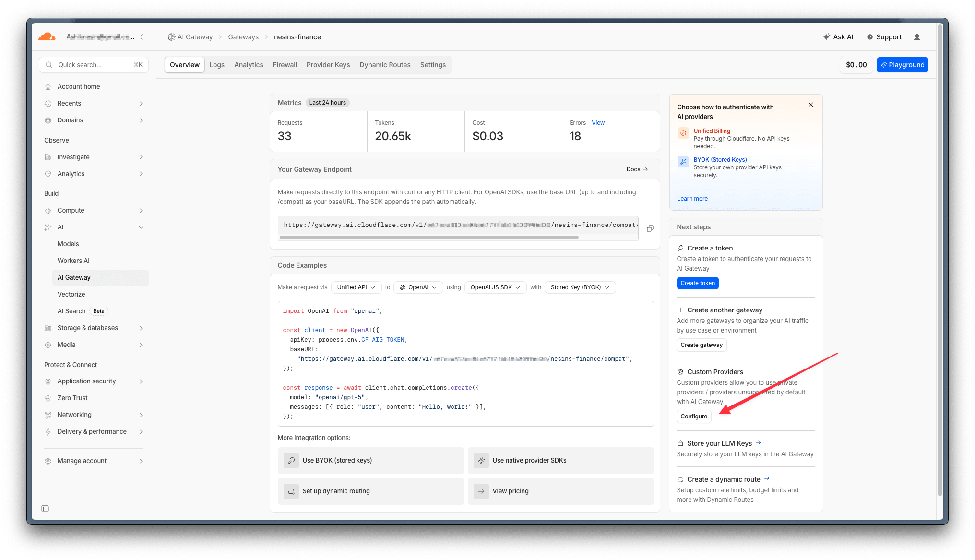Configure custom providers
The width and height of the screenshot is (975, 560).
tap(694, 417)
